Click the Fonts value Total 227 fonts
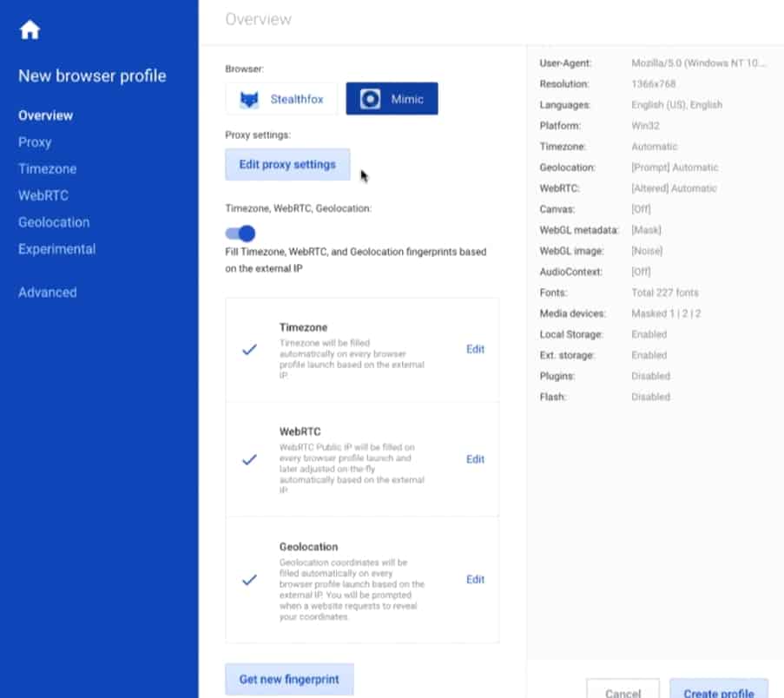784x698 pixels. pyautogui.click(x=664, y=293)
